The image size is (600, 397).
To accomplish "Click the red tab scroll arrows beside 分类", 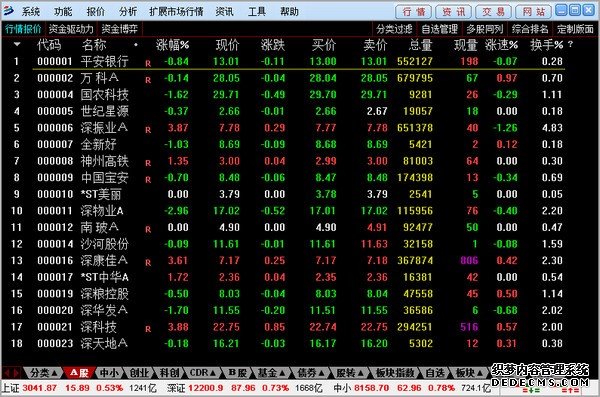I will [x=11, y=372].
